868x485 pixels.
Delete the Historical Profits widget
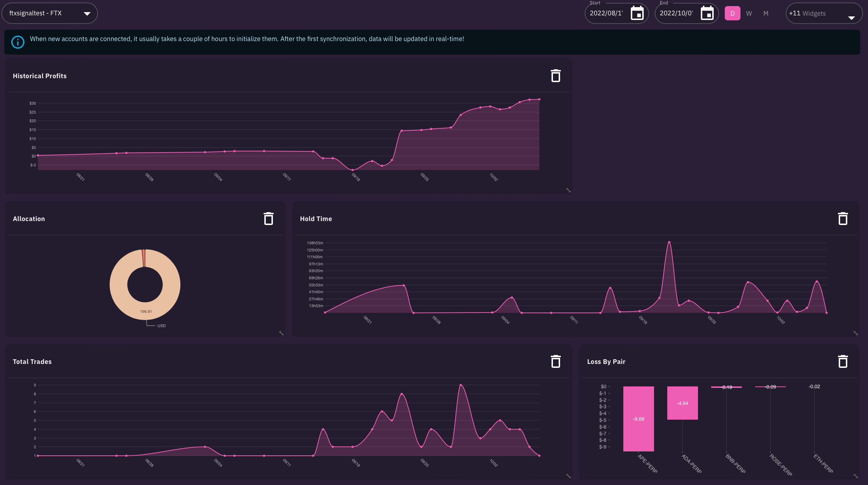click(555, 76)
